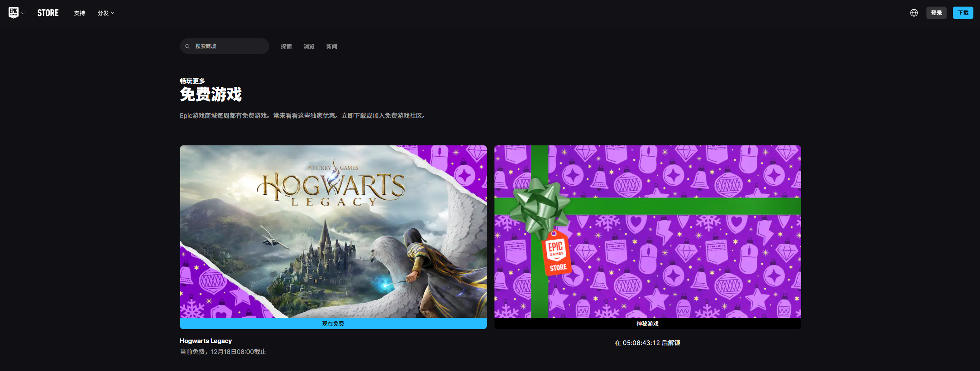Expand the chevron beside the Epic logo
Screen dimensions: 980x371
(x=23, y=13)
